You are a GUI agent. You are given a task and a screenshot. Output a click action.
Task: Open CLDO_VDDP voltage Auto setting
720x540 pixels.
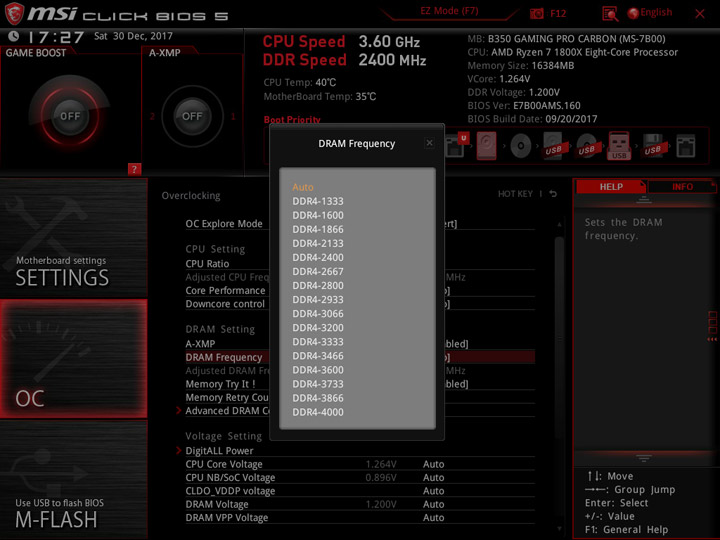coord(433,491)
